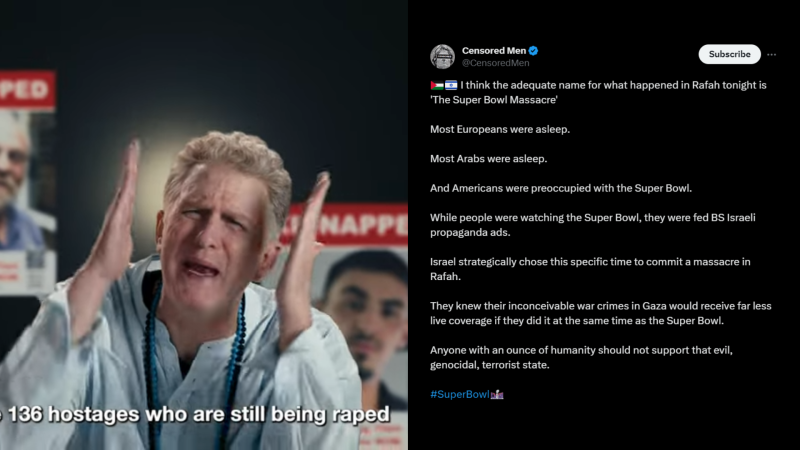
Task: Click the red banner on the left poster
Action: point(27,89)
